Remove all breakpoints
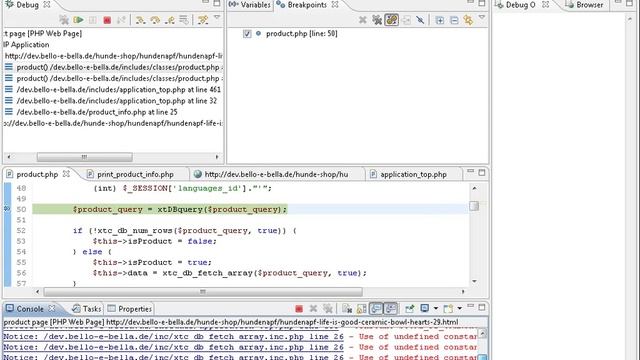The height and width of the screenshot is (360, 640). (x=377, y=20)
